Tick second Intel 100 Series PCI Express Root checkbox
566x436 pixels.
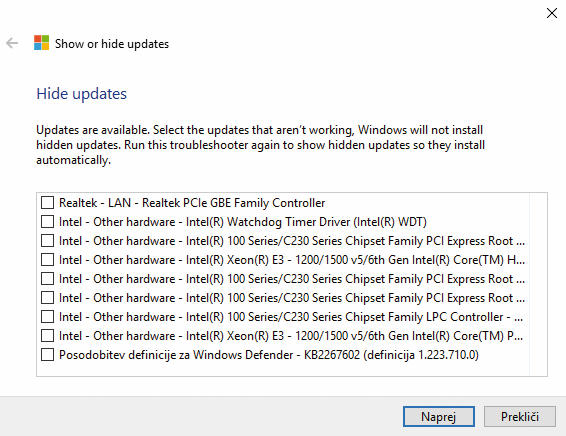pos(47,279)
